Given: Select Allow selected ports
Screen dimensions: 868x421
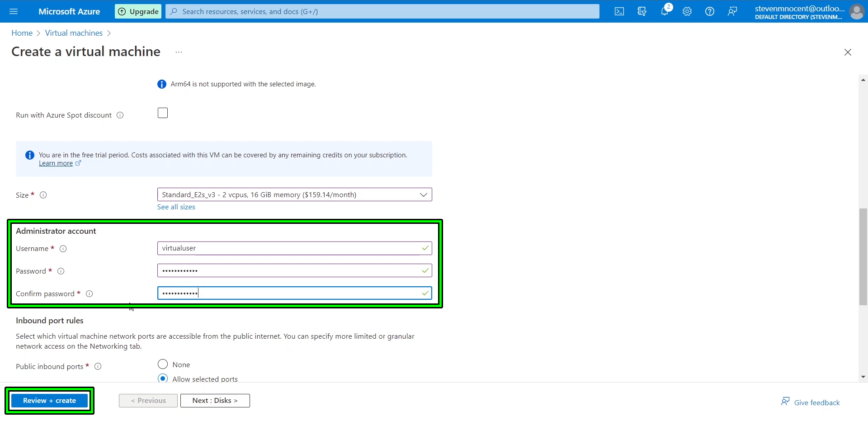Looking at the screenshot, I should pos(162,378).
